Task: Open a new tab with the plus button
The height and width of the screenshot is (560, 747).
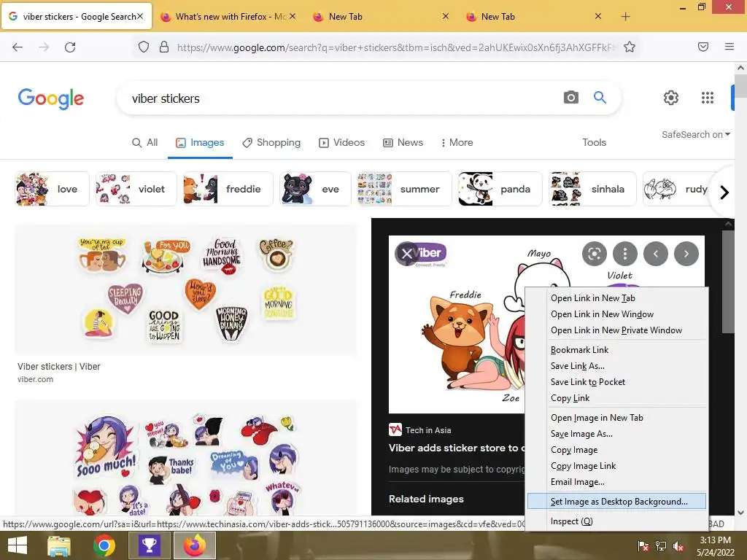Action: point(625,17)
